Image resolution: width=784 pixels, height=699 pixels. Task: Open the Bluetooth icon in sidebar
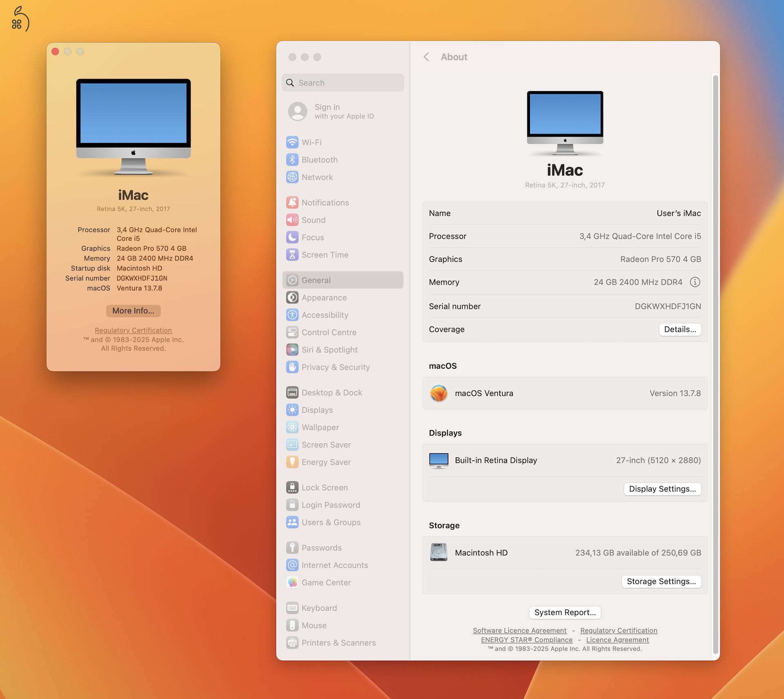point(292,160)
